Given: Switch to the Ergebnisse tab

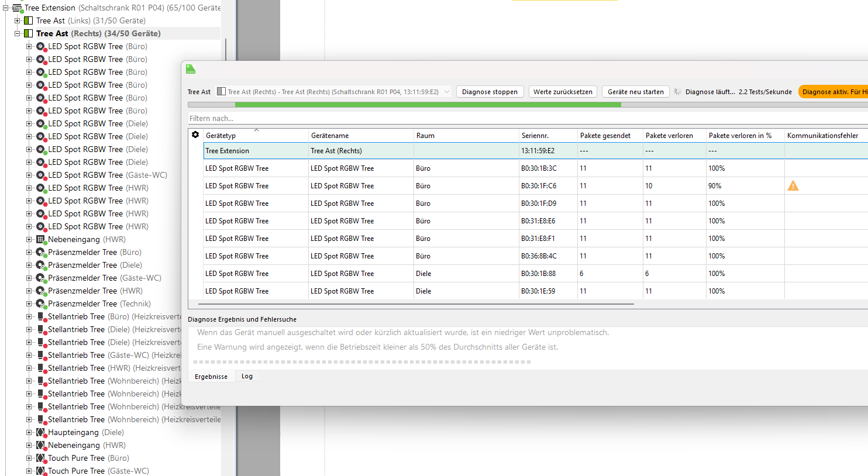Looking at the screenshot, I should [211, 377].
